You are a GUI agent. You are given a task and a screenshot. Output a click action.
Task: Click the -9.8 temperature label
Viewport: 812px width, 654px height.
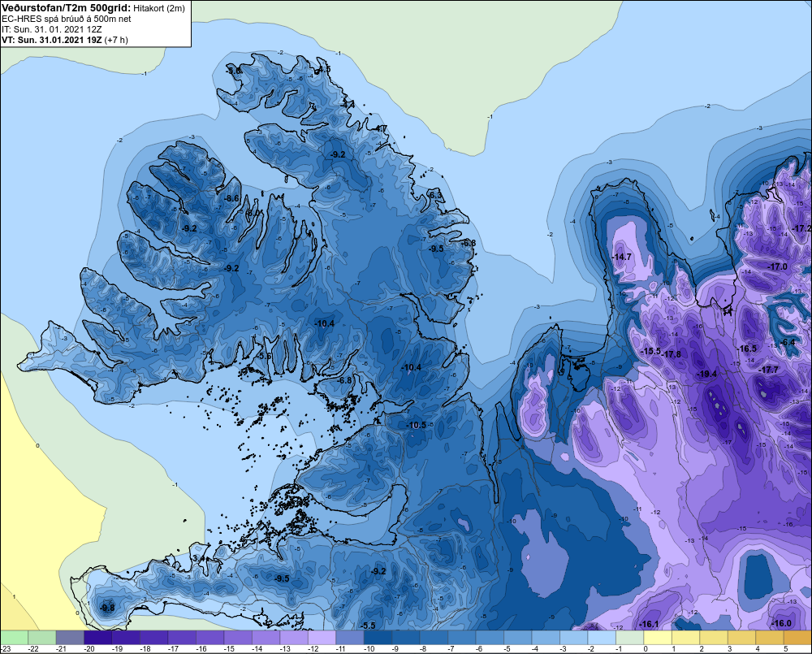[x=108, y=608]
